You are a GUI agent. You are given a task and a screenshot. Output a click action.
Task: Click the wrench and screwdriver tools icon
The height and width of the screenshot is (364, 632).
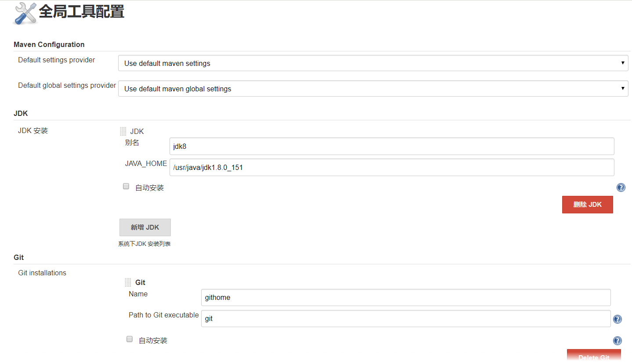25,13
